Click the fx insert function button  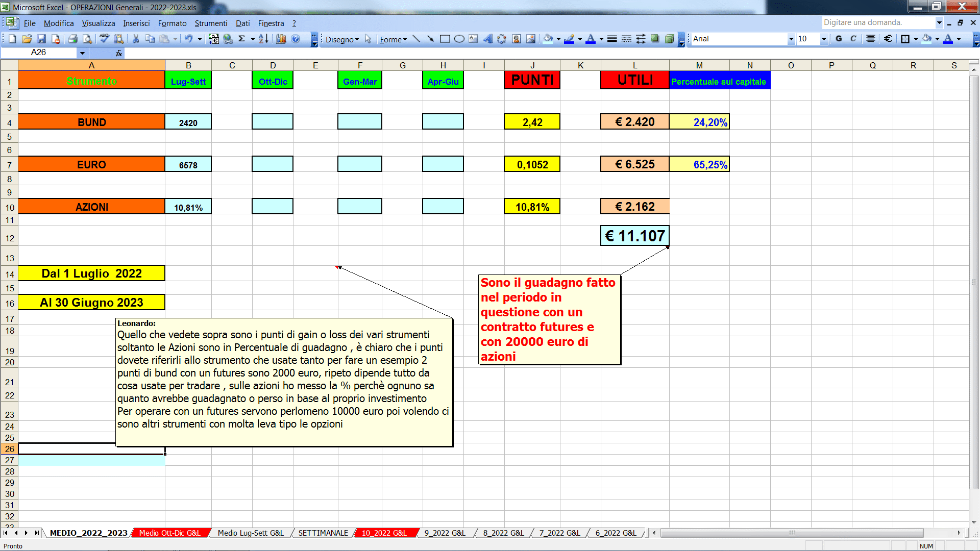coord(119,53)
